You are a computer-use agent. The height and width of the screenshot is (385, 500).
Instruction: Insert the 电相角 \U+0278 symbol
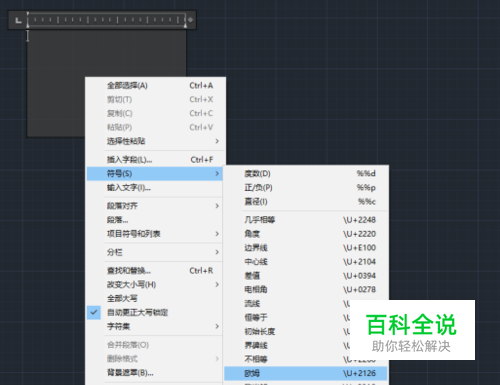[306, 290]
